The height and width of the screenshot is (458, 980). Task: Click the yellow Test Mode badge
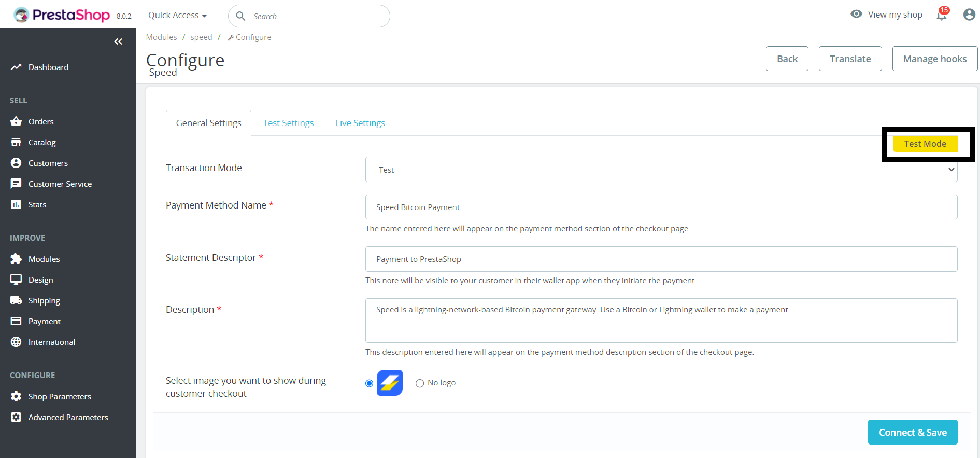pyautogui.click(x=925, y=144)
